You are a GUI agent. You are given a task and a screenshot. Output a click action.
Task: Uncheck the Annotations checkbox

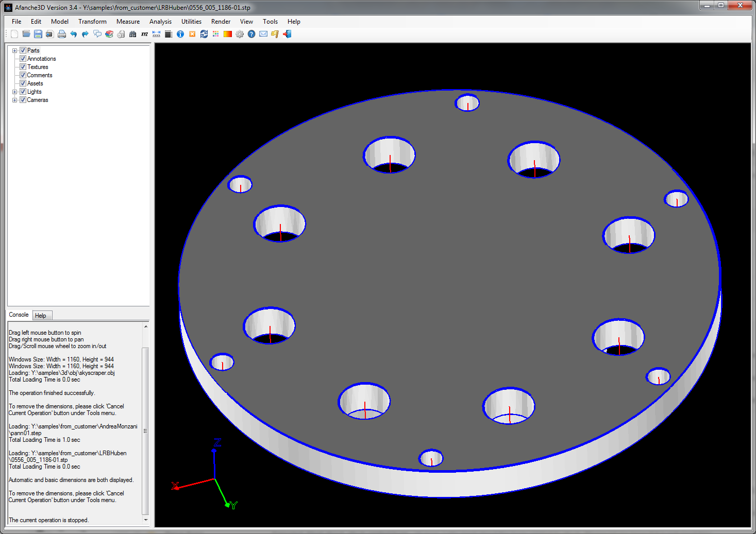click(23, 59)
